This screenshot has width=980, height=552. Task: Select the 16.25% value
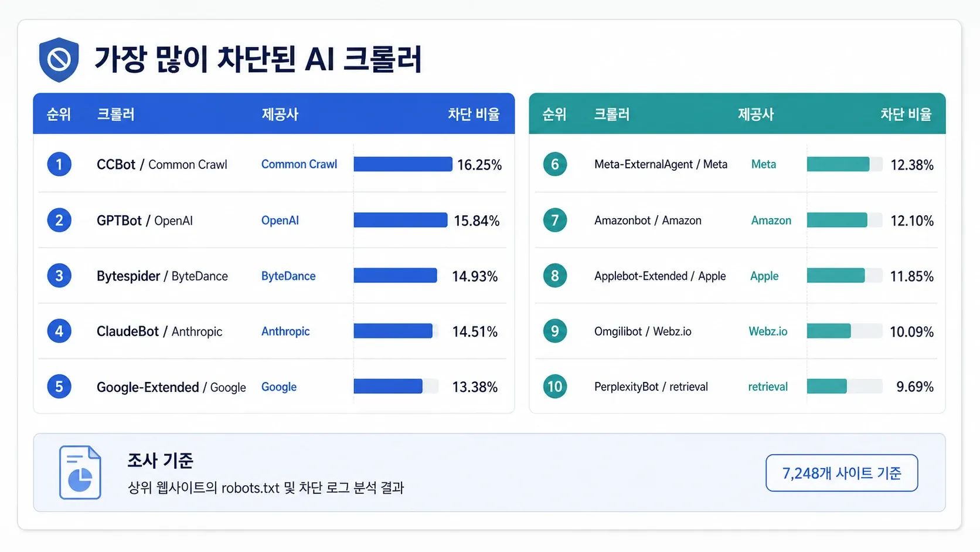[479, 165]
